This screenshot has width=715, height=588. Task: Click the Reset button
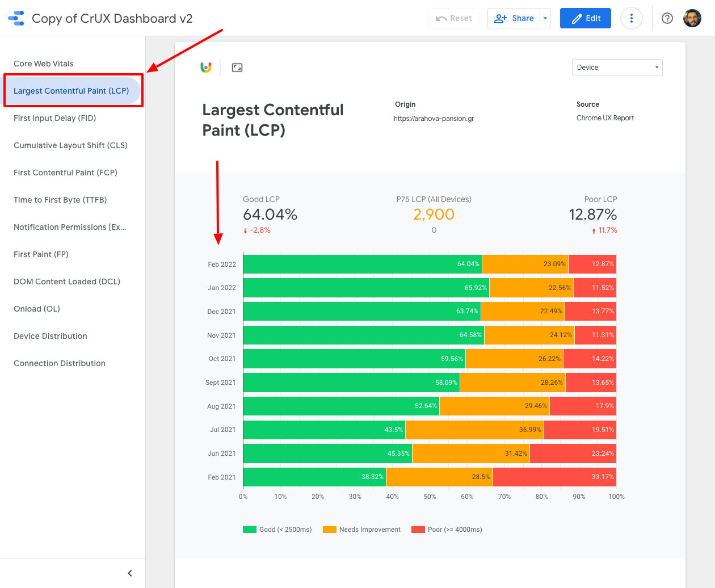tap(453, 18)
